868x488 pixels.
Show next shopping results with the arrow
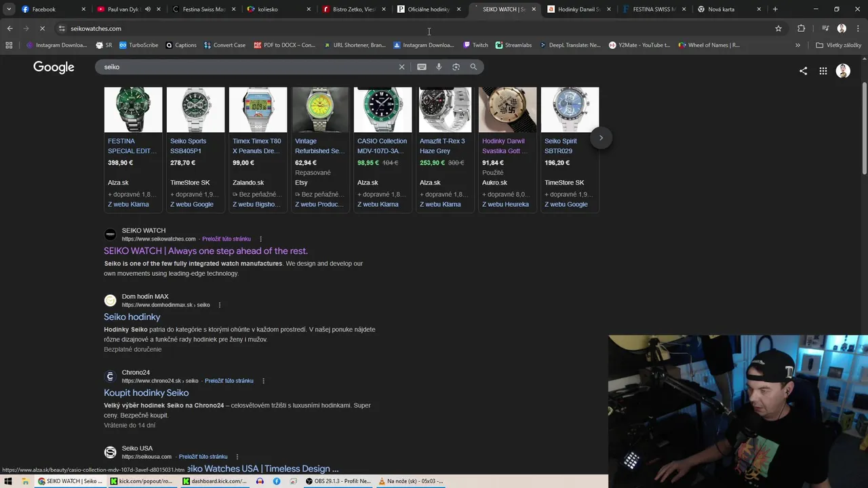(x=601, y=138)
